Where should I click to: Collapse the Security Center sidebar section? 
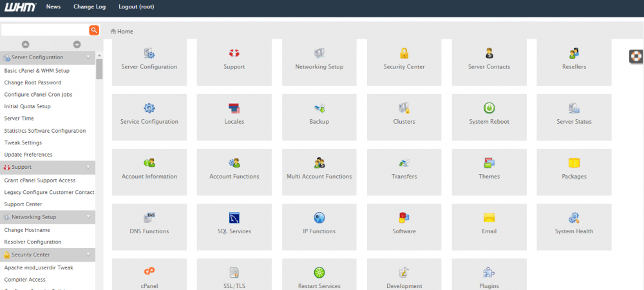88,255
